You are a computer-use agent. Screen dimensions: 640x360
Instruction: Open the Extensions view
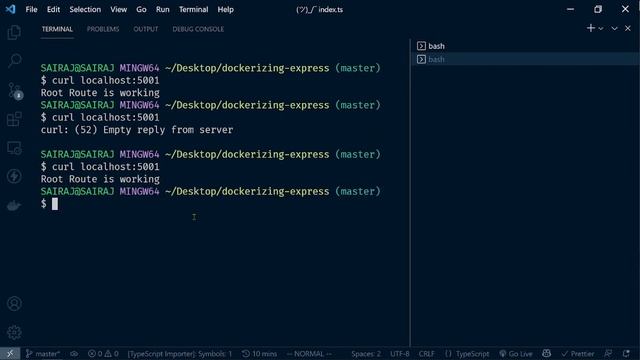(x=14, y=119)
